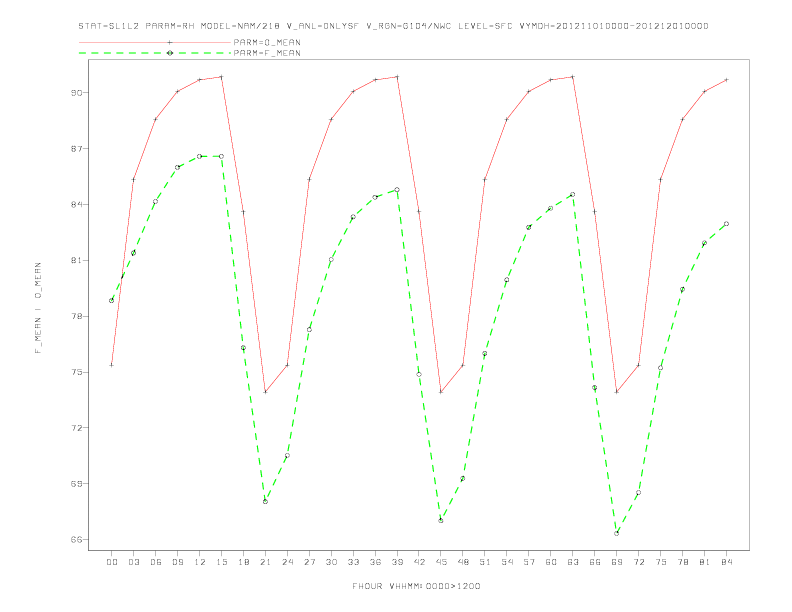Click the 75 forecast hour x-axis label
The image size is (792, 612).
661,562
